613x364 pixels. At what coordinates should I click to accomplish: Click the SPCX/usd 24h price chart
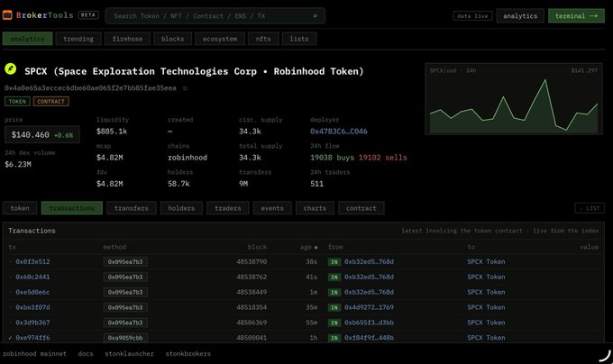514,99
